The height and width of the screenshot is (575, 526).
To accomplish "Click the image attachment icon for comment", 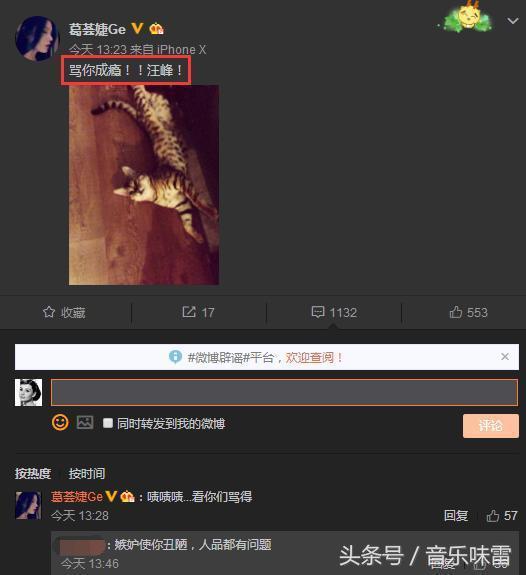I will pos(85,422).
